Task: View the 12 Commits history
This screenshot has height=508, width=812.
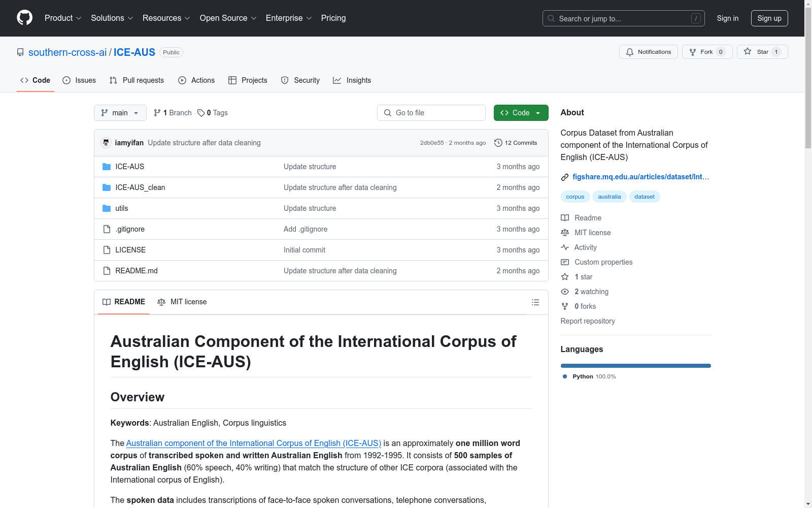Action: (x=516, y=143)
